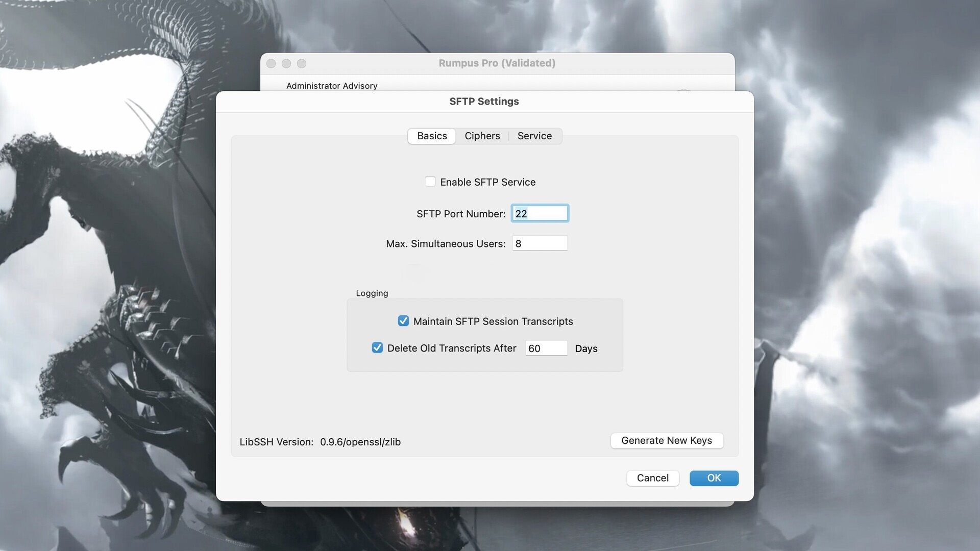Image resolution: width=980 pixels, height=551 pixels.
Task: Click the OK button to confirm
Action: [x=714, y=478]
